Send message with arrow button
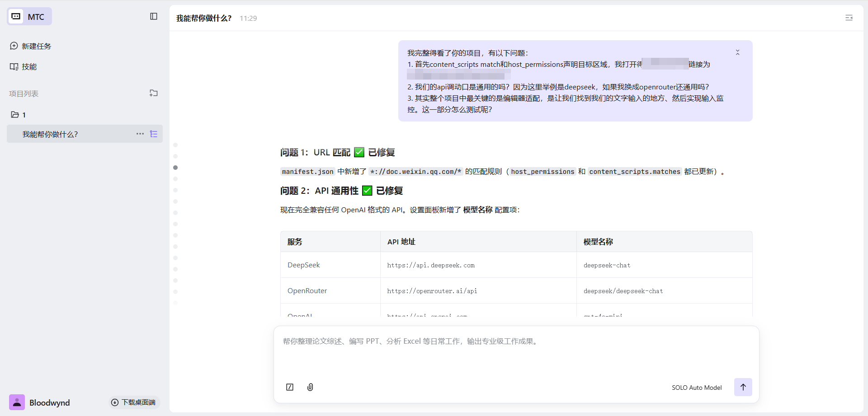This screenshot has width=868, height=416. [x=743, y=387]
